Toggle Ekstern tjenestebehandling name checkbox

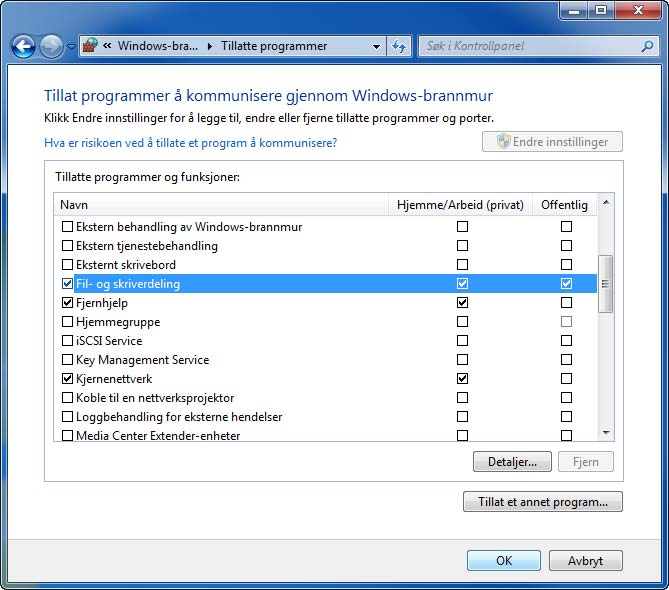67,246
